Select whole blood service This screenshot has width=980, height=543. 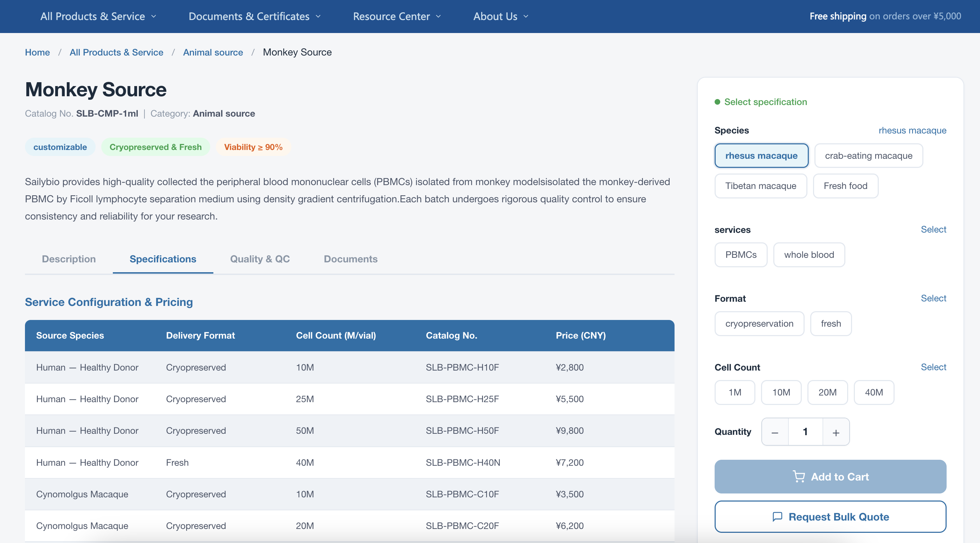(x=809, y=255)
